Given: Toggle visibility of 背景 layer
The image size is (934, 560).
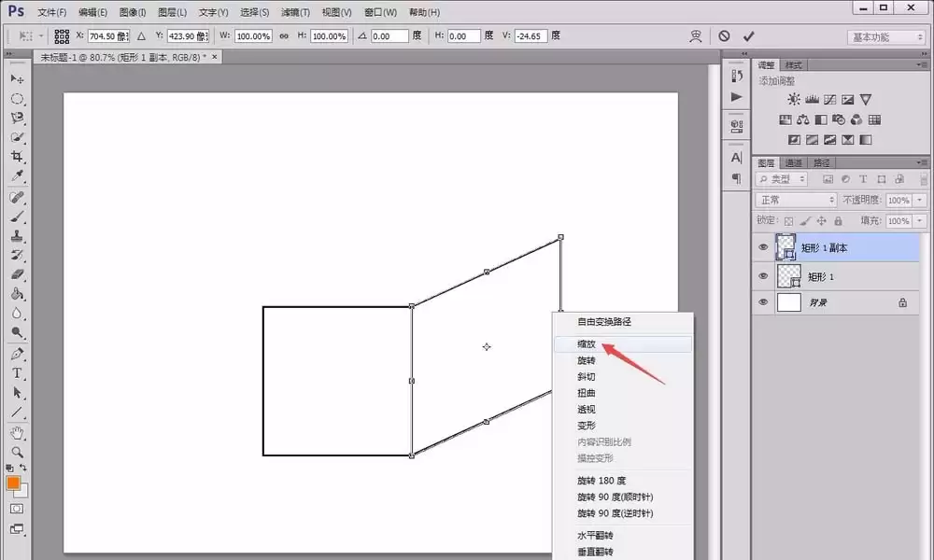Looking at the screenshot, I should point(763,302).
